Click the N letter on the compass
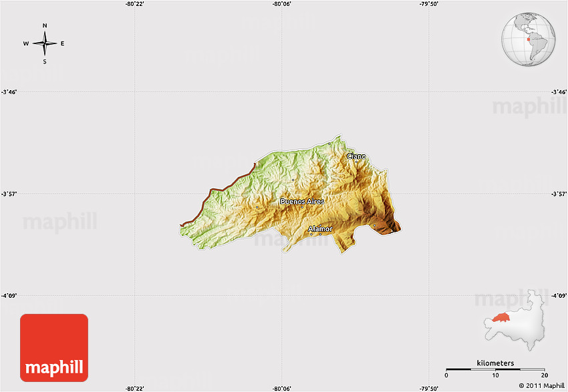 [x=45, y=26]
